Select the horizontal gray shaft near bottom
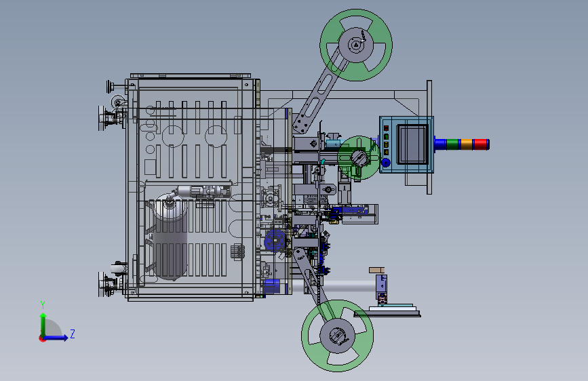588x381 pixels. (x=334, y=287)
